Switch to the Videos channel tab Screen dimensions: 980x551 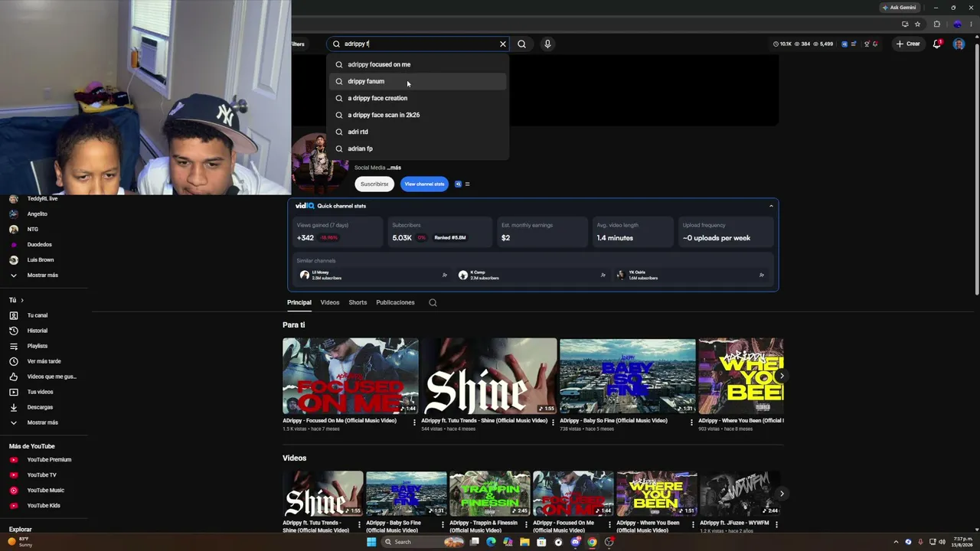point(330,302)
